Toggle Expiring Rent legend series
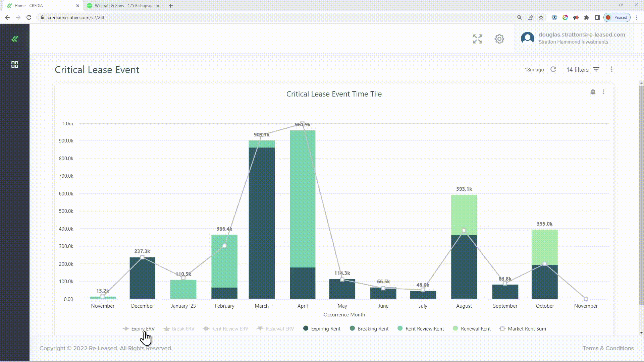Image resolution: width=644 pixels, height=362 pixels. tap(322, 329)
